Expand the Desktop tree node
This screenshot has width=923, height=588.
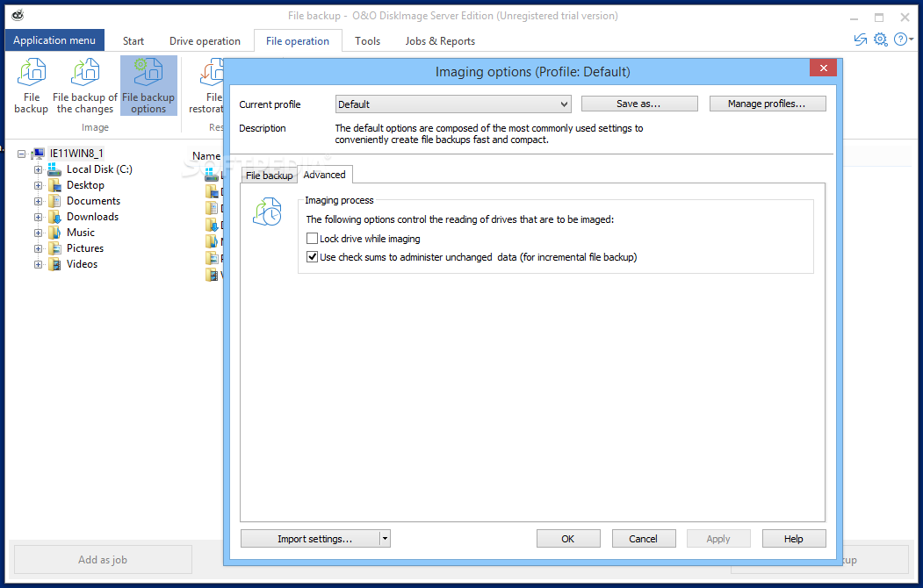pyautogui.click(x=39, y=186)
